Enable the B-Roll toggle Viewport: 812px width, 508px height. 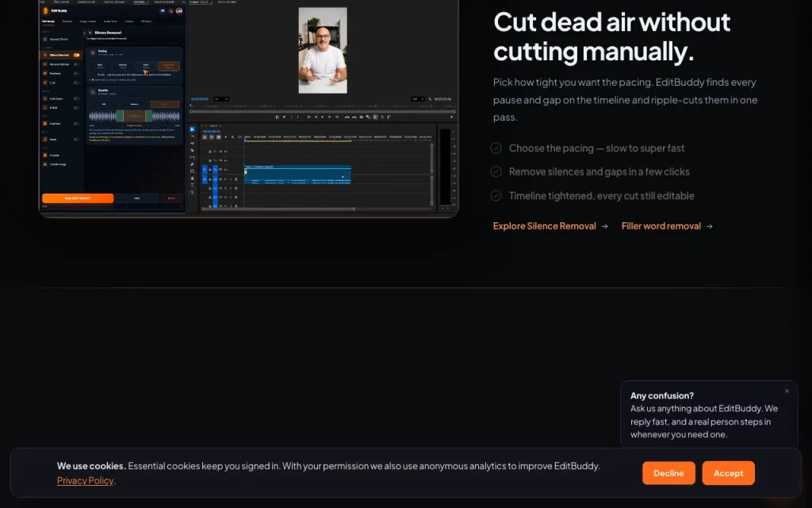click(x=76, y=107)
